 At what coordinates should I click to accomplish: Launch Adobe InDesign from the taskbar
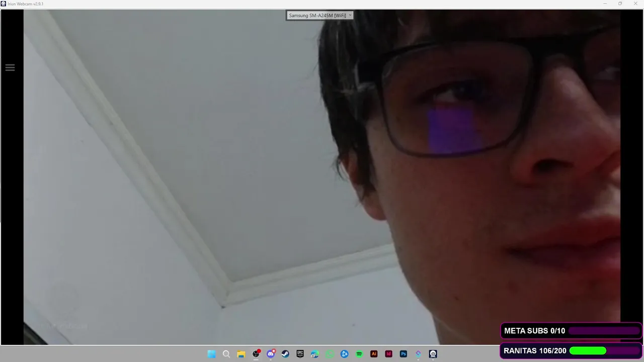(388, 354)
